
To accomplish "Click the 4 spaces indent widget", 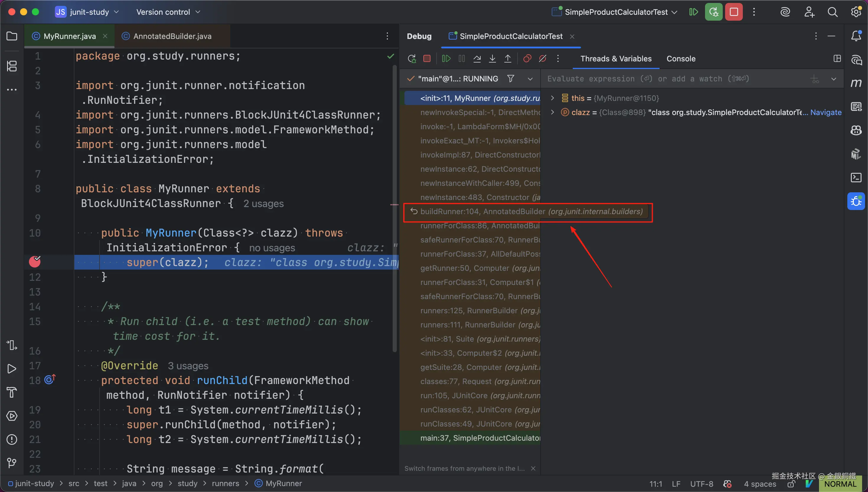I will (760, 484).
